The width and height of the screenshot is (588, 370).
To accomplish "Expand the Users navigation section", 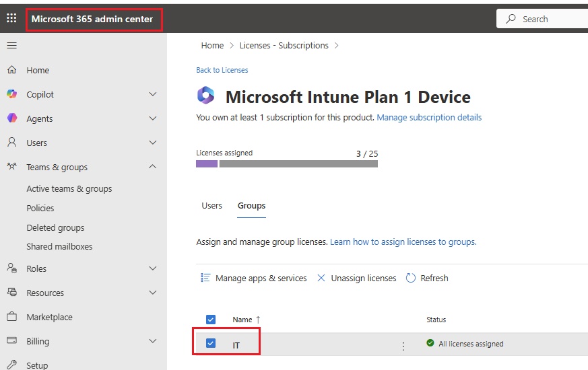I will point(153,143).
